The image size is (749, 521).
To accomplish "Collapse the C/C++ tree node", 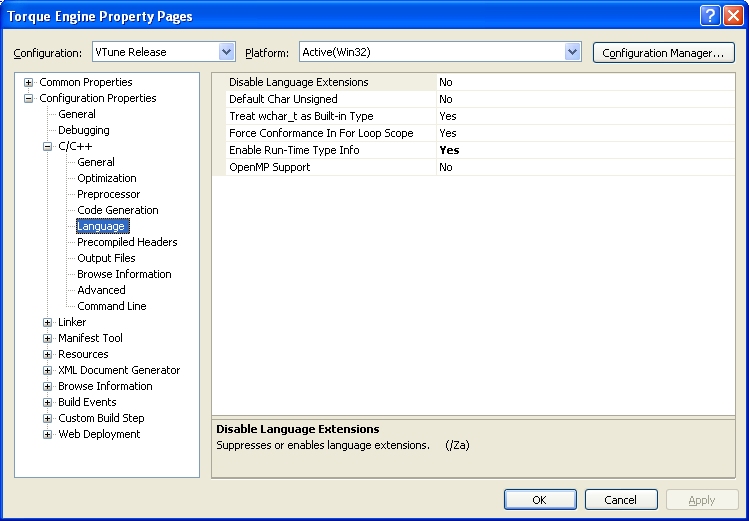I will point(48,146).
